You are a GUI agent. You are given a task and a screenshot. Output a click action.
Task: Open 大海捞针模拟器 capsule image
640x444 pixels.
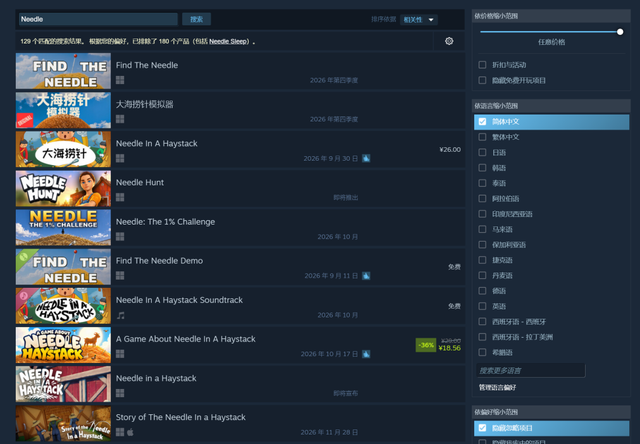pyautogui.click(x=63, y=110)
